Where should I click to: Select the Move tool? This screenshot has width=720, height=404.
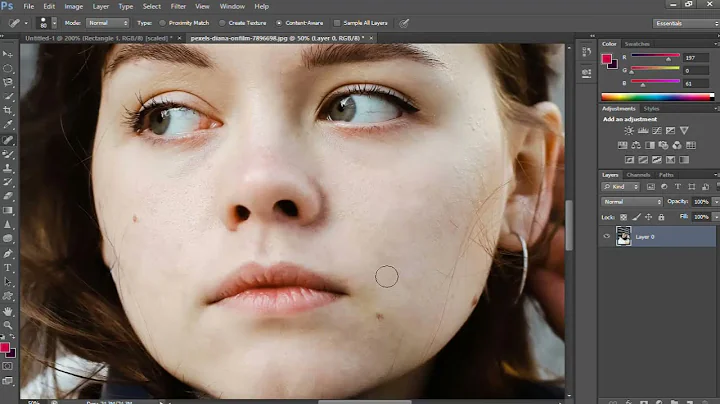[8, 54]
